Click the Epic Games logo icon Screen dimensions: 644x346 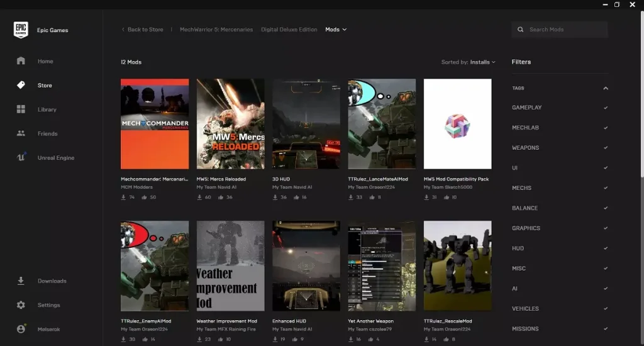(x=21, y=30)
